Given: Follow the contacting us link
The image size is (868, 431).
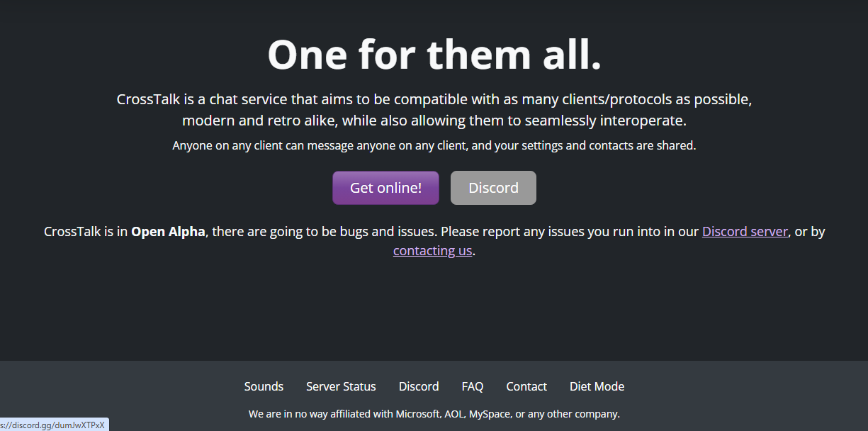Looking at the screenshot, I should click(432, 251).
